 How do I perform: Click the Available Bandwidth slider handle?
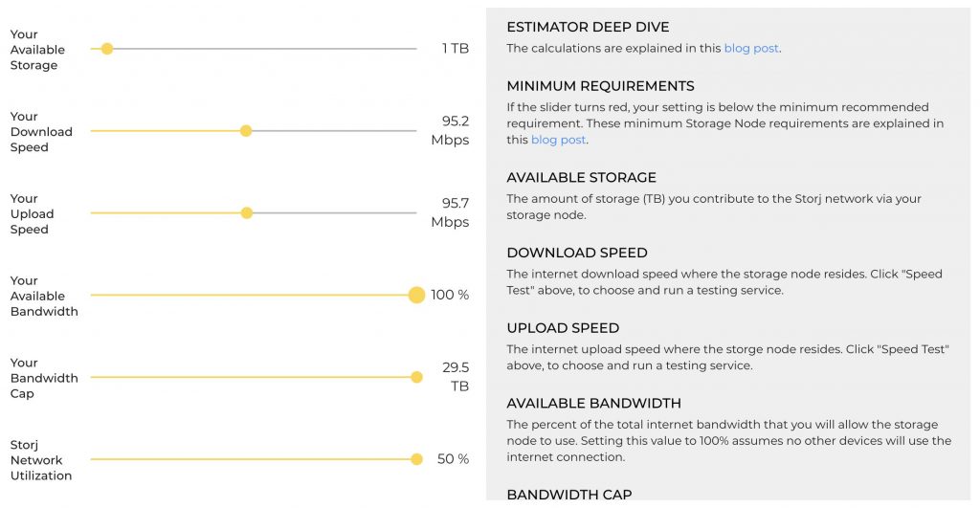(x=416, y=295)
